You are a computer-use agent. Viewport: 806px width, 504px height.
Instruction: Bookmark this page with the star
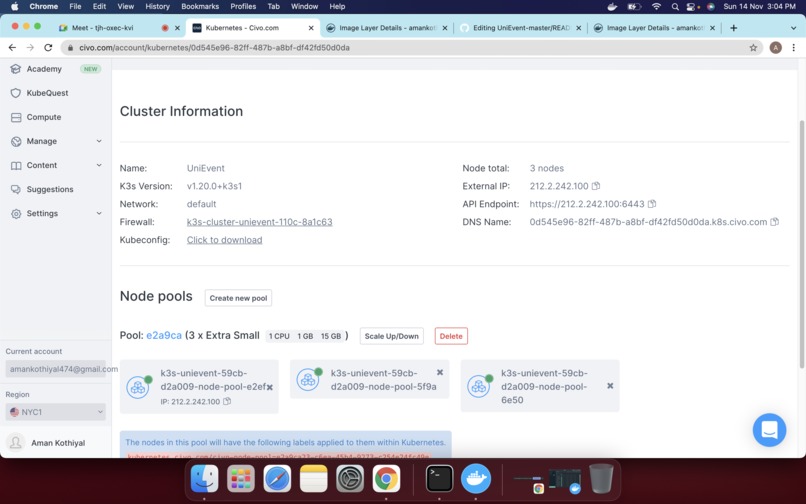(x=753, y=47)
